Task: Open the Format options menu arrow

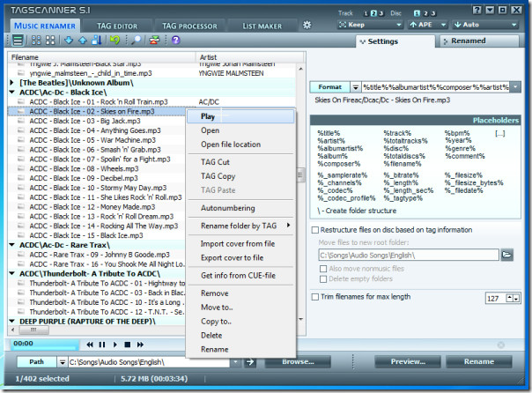Action: 355,87
